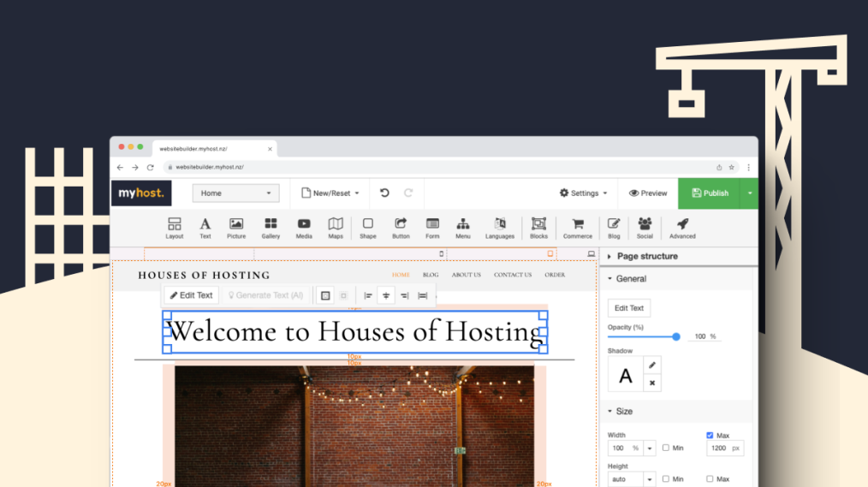
Task: Click the Publish button
Action: tap(709, 193)
